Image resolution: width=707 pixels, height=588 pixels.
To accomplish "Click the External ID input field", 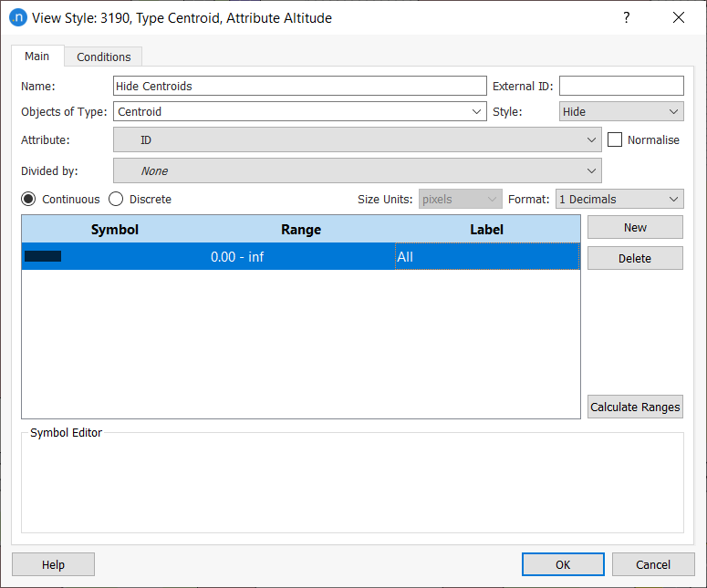I will pos(620,86).
